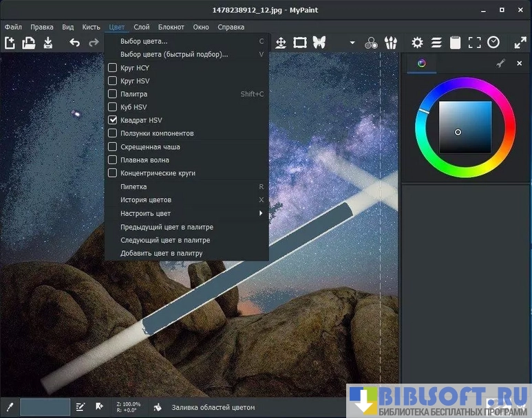Click the Open file toolbar icon
Viewport: 532px width, 418px height.
(x=28, y=43)
